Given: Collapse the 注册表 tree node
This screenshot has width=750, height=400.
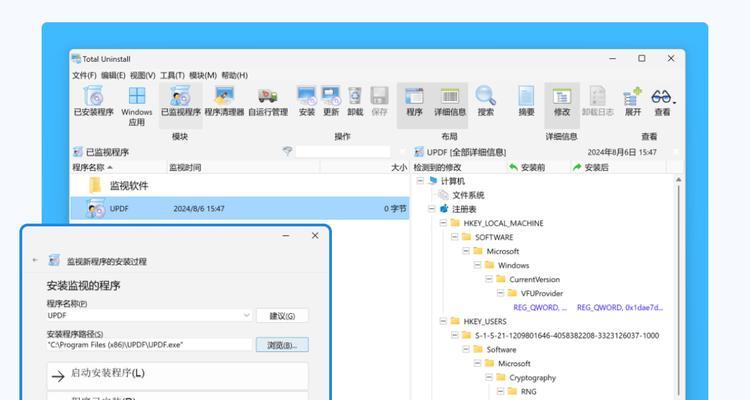Looking at the screenshot, I should [x=431, y=209].
